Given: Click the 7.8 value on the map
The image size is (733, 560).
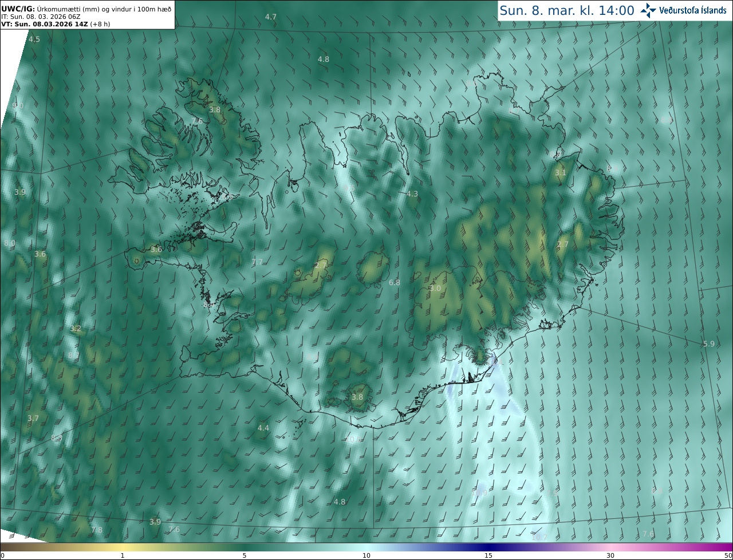Looking at the screenshot, I should tap(97, 530).
